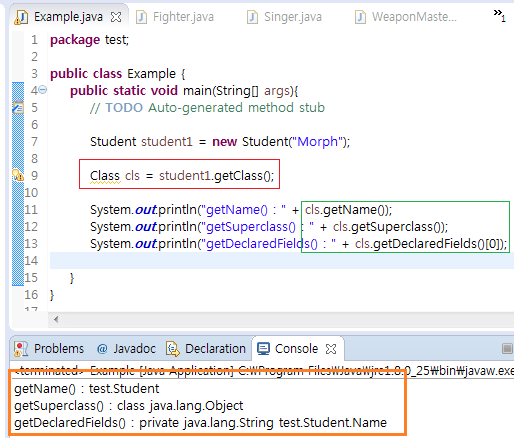Open the Declaration view tab
The image size is (514, 438).
[x=206, y=349]
